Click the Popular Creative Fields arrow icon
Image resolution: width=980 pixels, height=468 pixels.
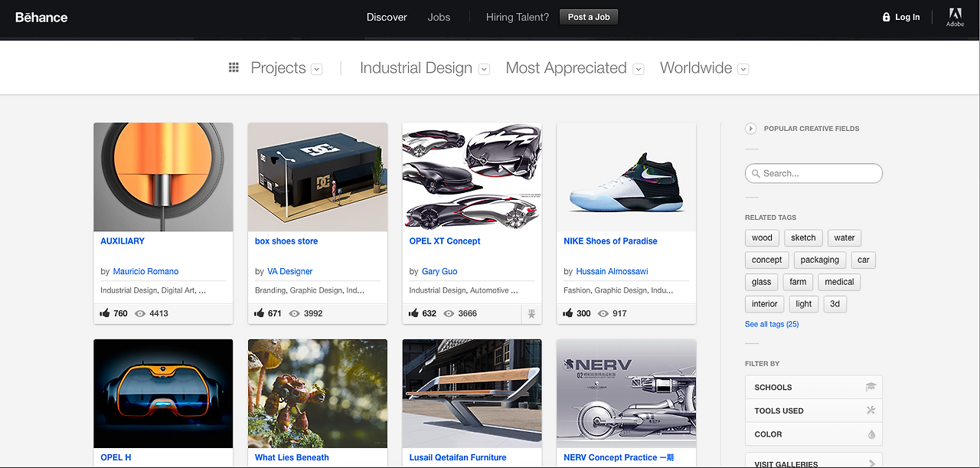tap(750, 129)
